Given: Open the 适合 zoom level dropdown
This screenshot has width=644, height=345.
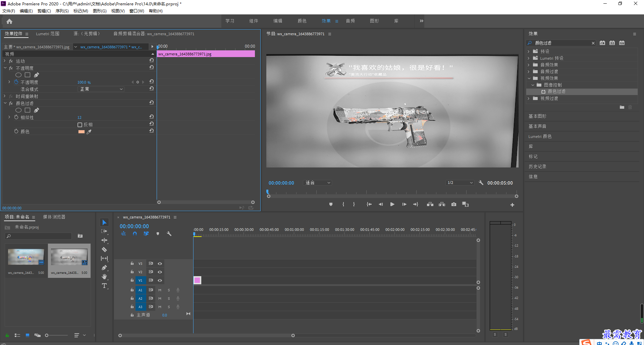Looking at the screenshot, I should pyautogui.click(x=317, y=183).
